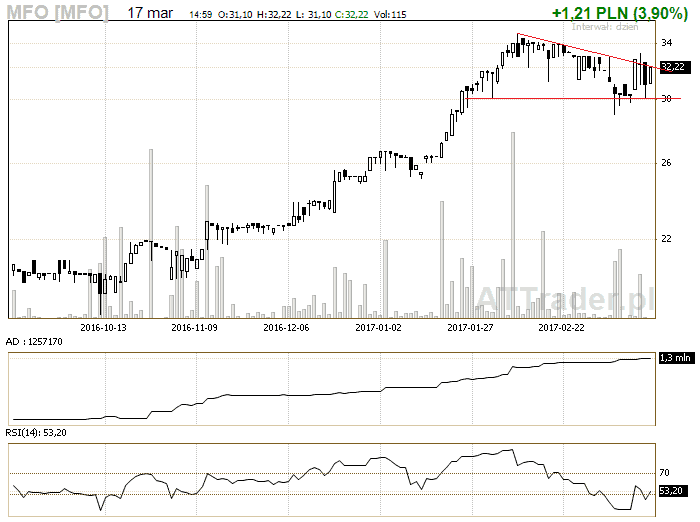Click the +1,21 PLN (3,90%) change value
The height and width of the screenshot is (522, 700).
(x=619, y=13)
